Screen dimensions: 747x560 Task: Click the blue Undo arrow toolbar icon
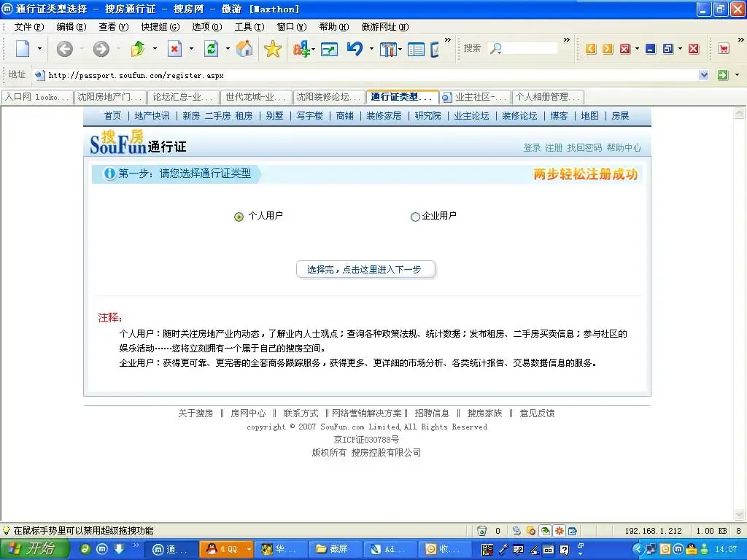[x=355, y=49]
